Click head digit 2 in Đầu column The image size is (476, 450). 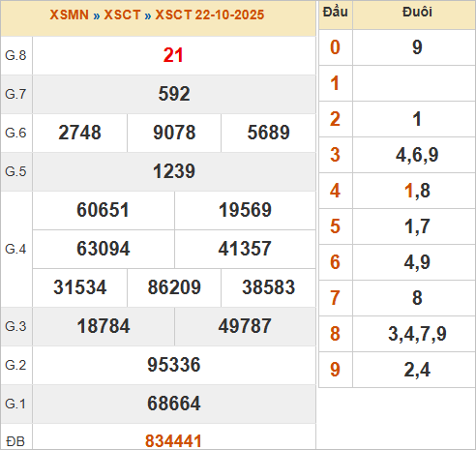click(335, 119)
